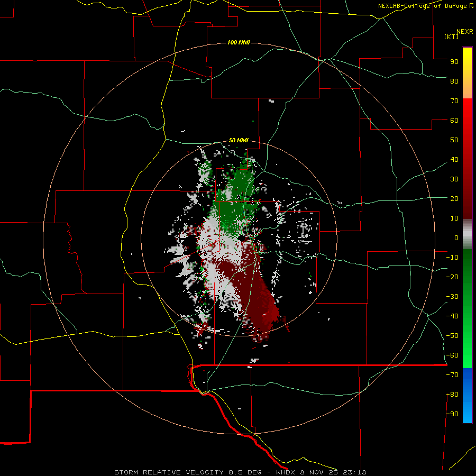Click the -20 value on velocity scale
The image size is (476, 476).
452,277
